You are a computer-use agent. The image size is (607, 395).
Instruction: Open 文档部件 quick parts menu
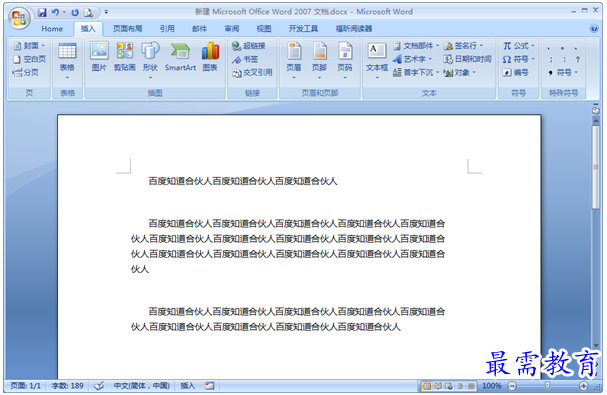pos(416,46)
